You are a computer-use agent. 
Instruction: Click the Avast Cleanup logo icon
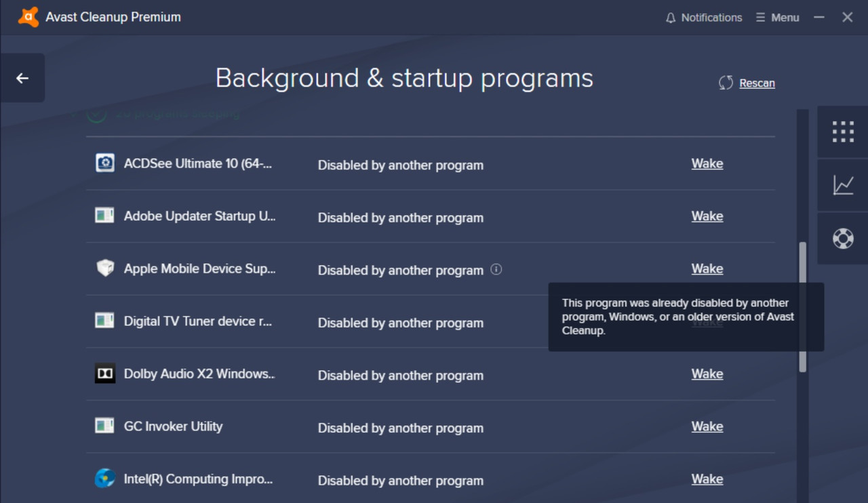click(x=28, y=17)
